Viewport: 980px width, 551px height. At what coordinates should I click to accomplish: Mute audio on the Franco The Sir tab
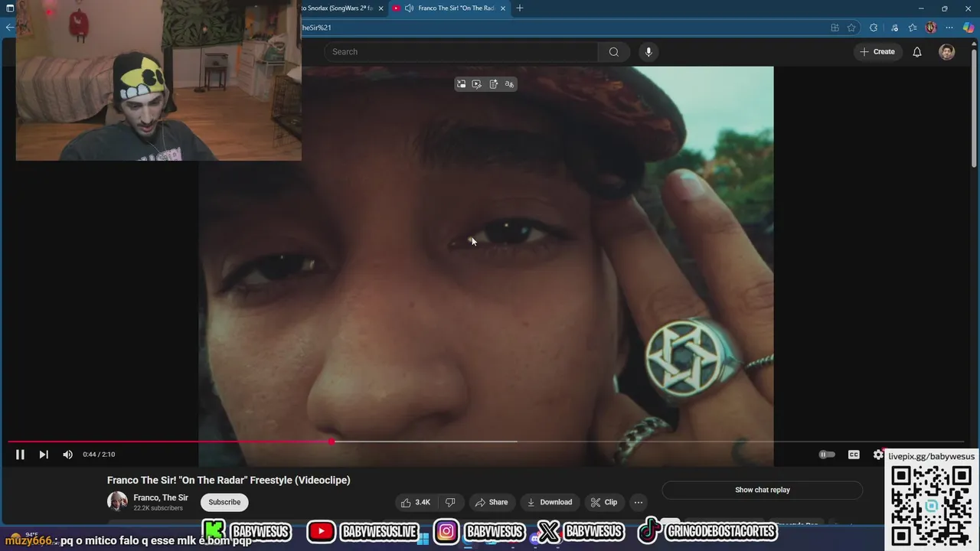pos(409,8)
